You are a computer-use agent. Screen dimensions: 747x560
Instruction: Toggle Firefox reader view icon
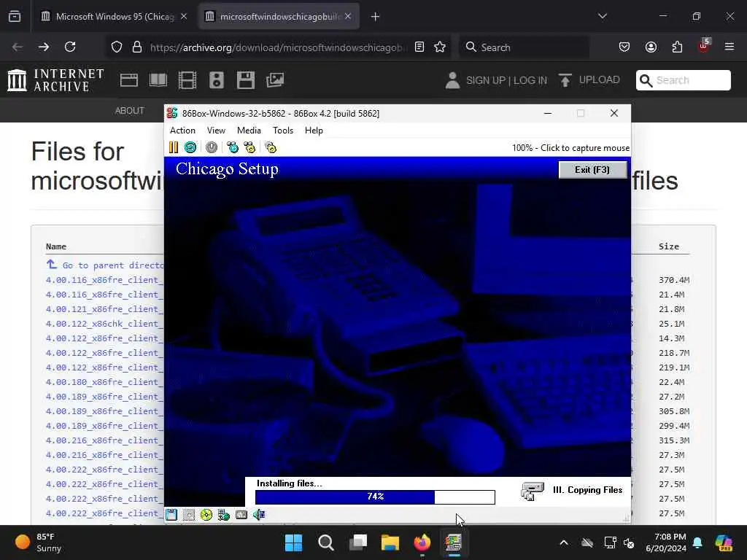tap(419, 47)
